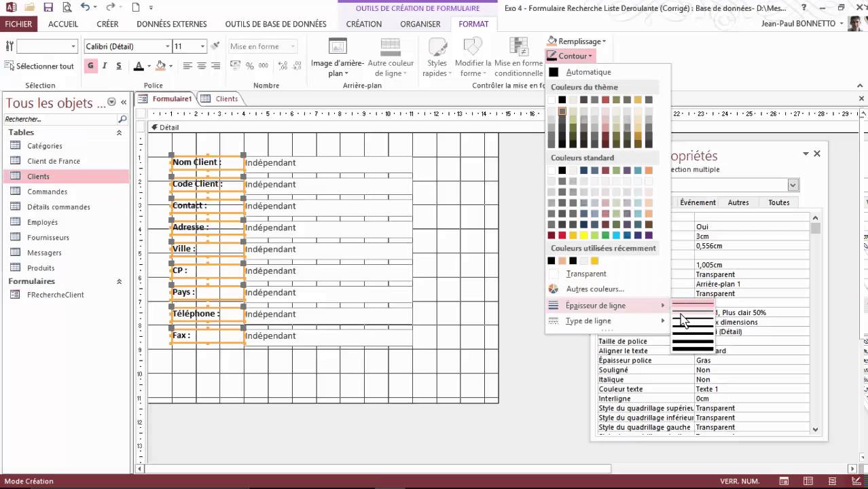Viewport: 868px width, 489px height.
Task: Pick the yellow standard color swatch
Action: click(584, 236)
